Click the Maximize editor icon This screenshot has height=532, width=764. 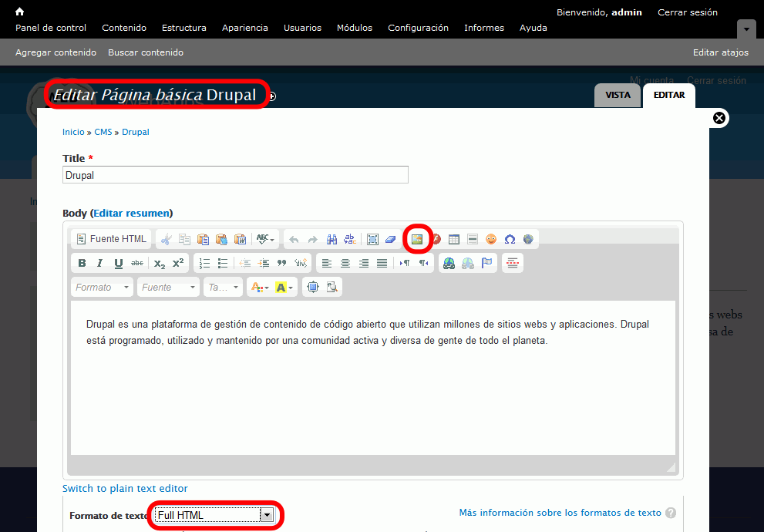[x=313, y=288]
